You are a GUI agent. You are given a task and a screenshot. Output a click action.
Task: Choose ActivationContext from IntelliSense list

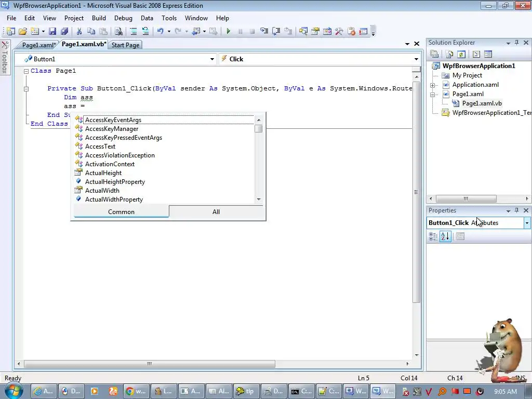tap(164, 164)
